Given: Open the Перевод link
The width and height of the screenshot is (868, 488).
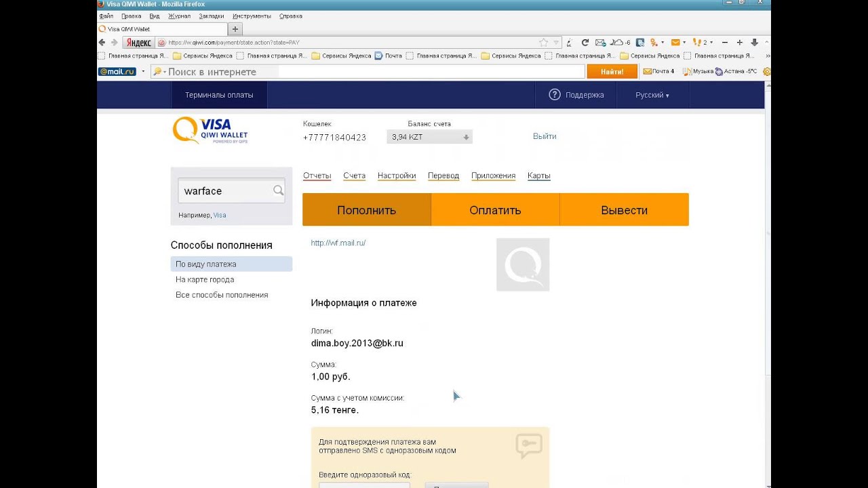Looking at the screenshot, I should click(x=443, y=176).
